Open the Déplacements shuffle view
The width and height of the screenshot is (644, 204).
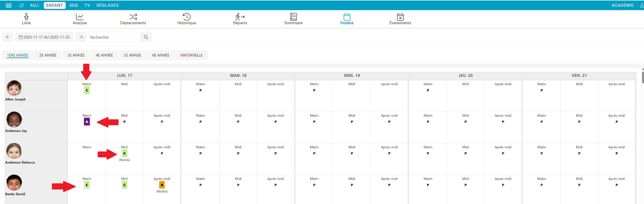tap(133, 19)
